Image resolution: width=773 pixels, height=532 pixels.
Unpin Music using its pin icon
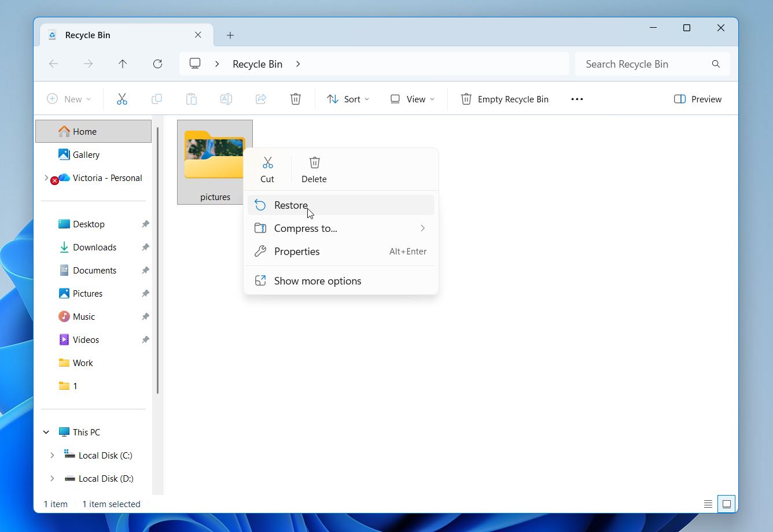tap(145, 316)
